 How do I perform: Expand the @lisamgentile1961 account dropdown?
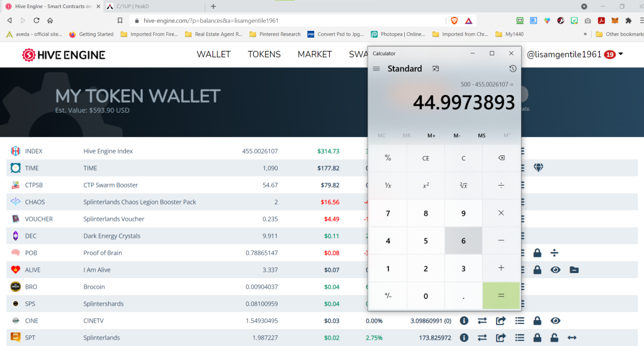[575, 54]
